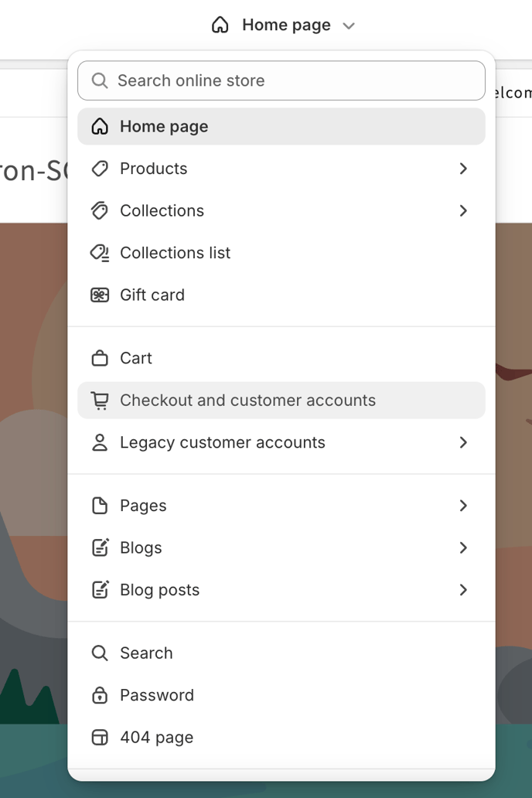The height and width of the screenshot is (798, 532).
Task: Click the Collections double-tag icon
Action: coord(100,210)
